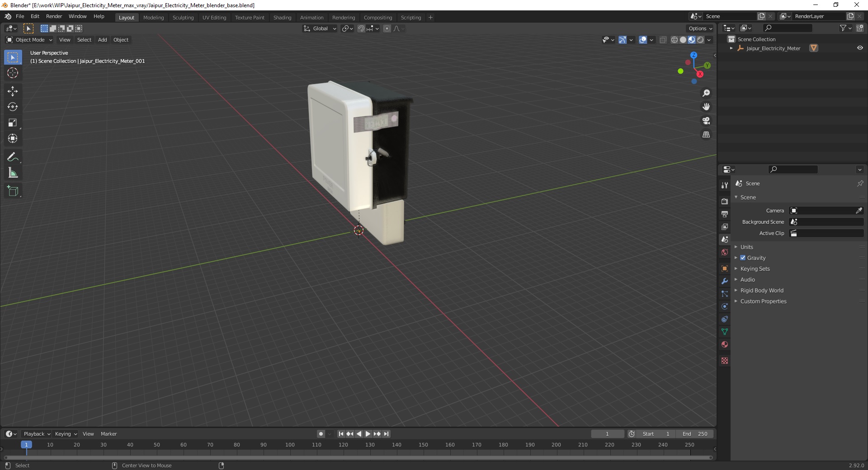Open the outliner filter dropdown

[845, 28]
